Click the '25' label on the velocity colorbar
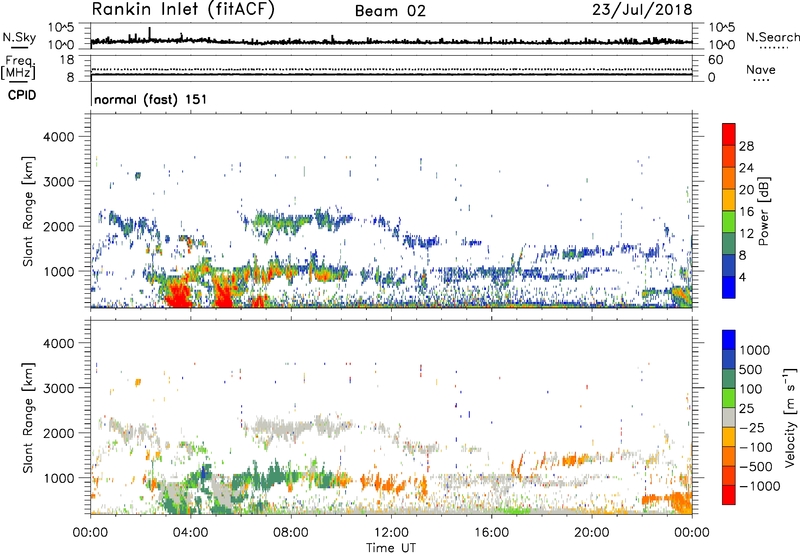This screenshot has width=800, height=554. pos(746,409)
